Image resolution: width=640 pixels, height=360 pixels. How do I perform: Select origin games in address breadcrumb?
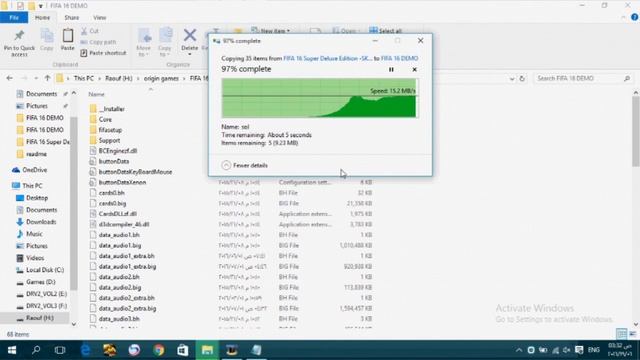tap(161, 78)
